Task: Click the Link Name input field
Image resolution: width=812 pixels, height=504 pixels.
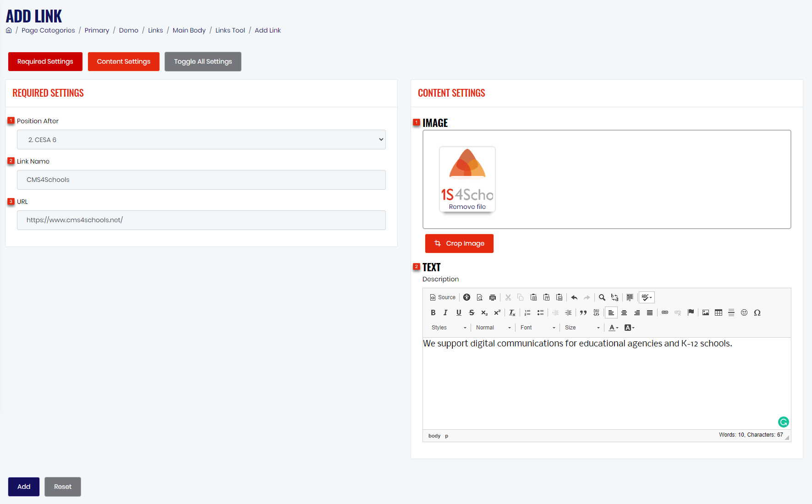Action: (x=201, y=180)
